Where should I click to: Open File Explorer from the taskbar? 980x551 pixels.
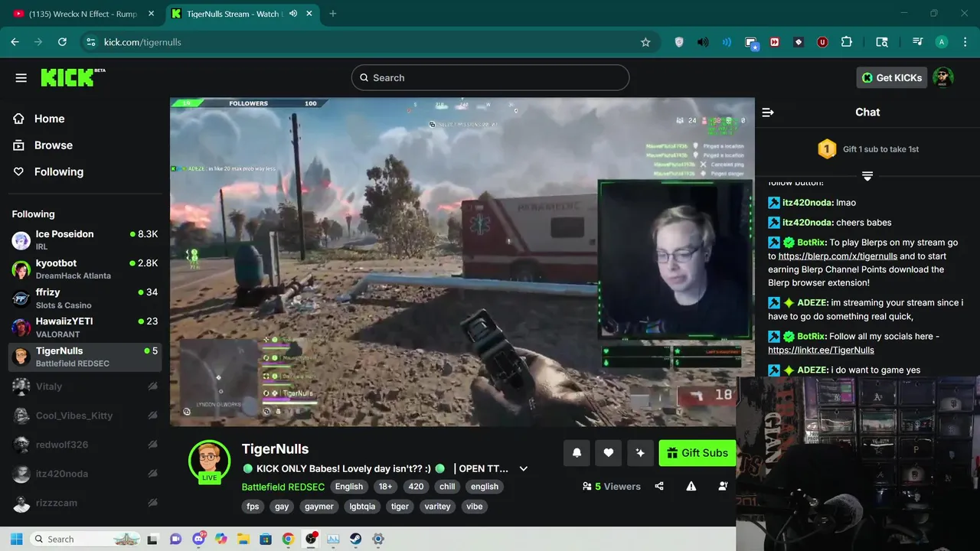click(x=243, y=539)
